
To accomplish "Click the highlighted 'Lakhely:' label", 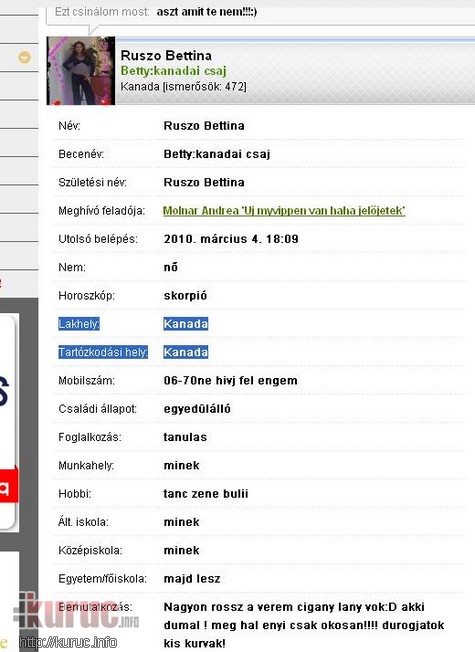I will [79, 324].
